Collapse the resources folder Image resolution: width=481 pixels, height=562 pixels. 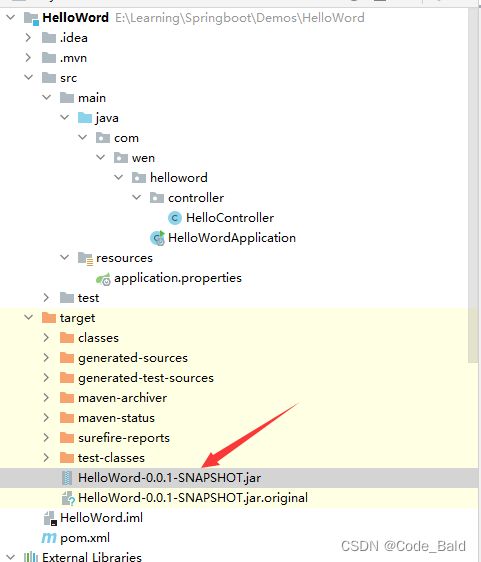click(x=65, y=257)
